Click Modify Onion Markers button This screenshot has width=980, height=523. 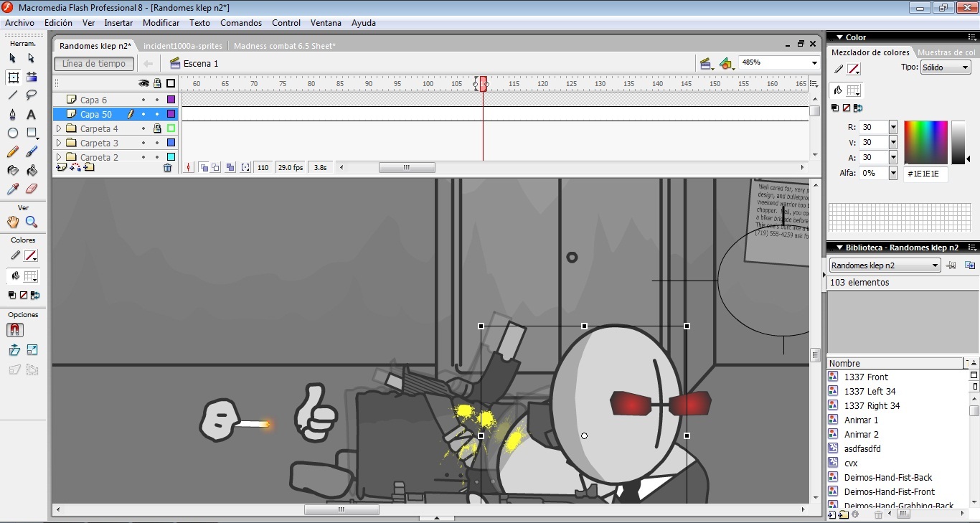tap(245, 167)
